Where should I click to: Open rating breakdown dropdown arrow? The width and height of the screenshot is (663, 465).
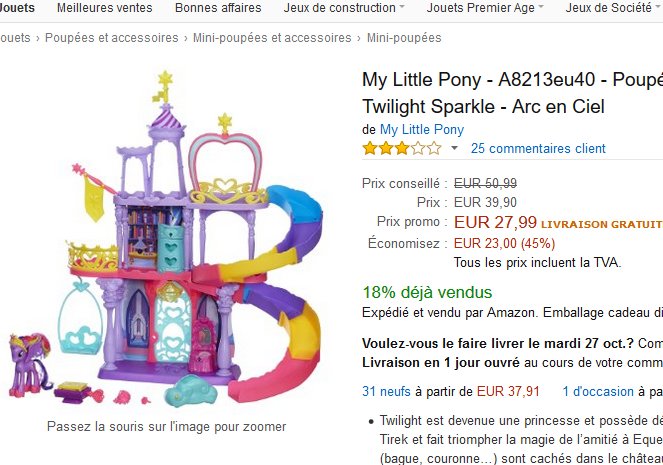tap(454, 149)
